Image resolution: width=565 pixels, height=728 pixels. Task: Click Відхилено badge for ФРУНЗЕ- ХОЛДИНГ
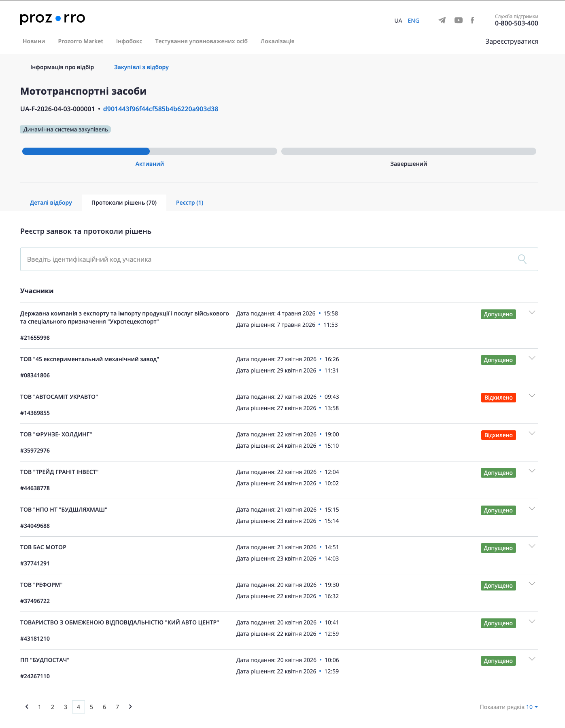coord(498,435)
